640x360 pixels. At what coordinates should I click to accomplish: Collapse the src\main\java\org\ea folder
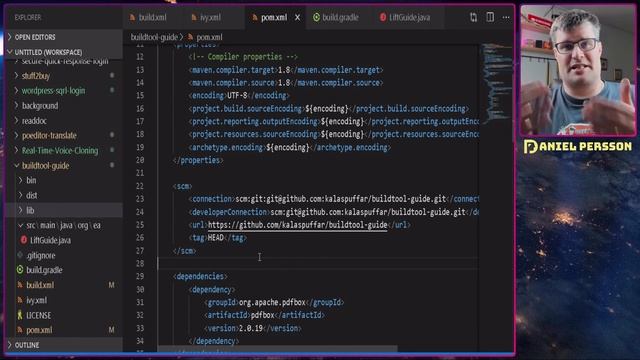(63, 225)
